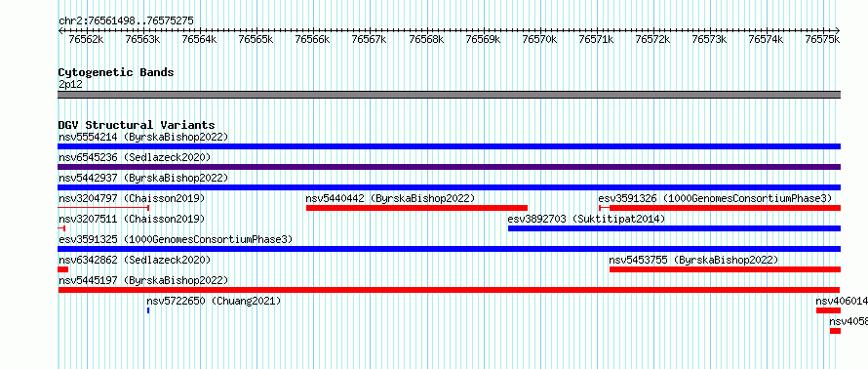Click the blue bar under nsv5554214
The width and height of the screenshot is (868, 369).
pos(449,146)
